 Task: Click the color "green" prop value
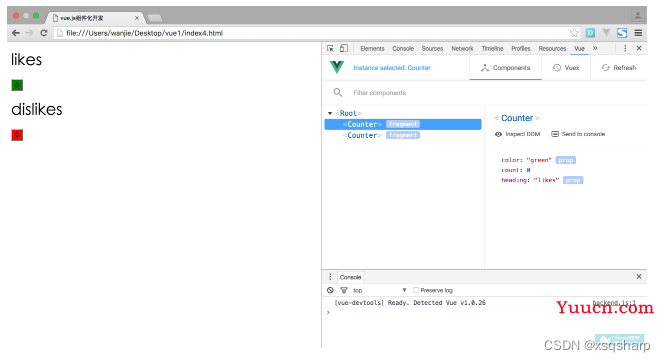tap(539, 160)
